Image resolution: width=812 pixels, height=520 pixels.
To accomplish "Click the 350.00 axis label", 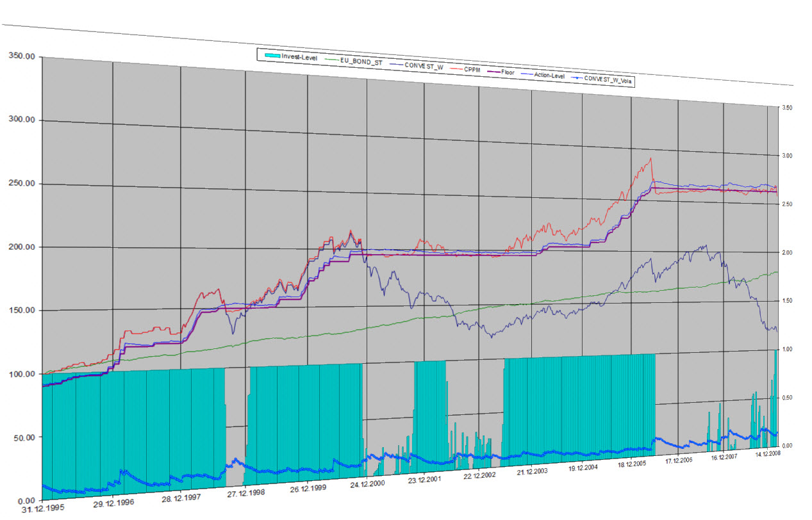I will [x=23, y=57].
